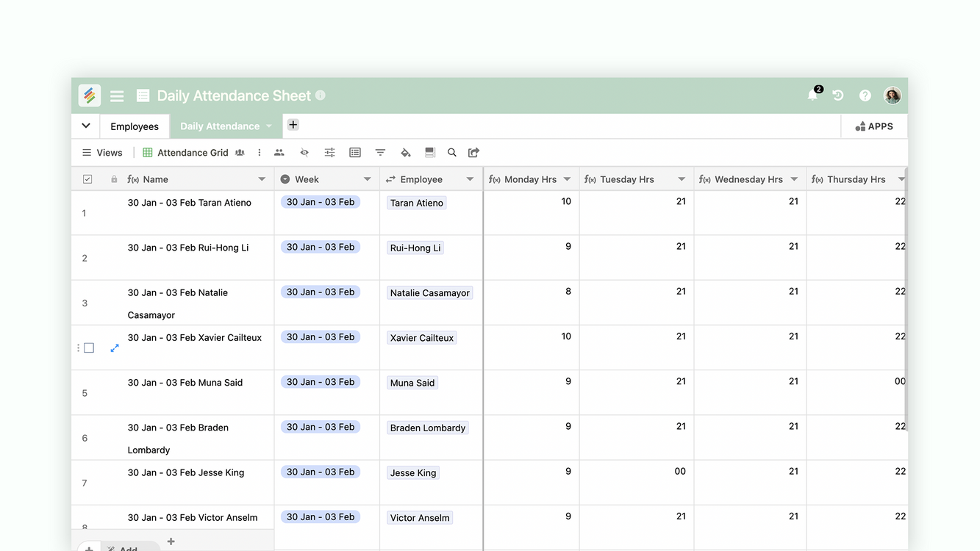This screenshot has width=980, height=551.
Task: Toggle the hidden fields eye icon
Action: click(304, 153)
